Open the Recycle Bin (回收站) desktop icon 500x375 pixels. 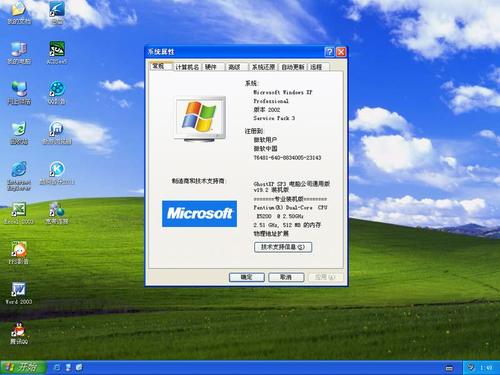(19, 133)
